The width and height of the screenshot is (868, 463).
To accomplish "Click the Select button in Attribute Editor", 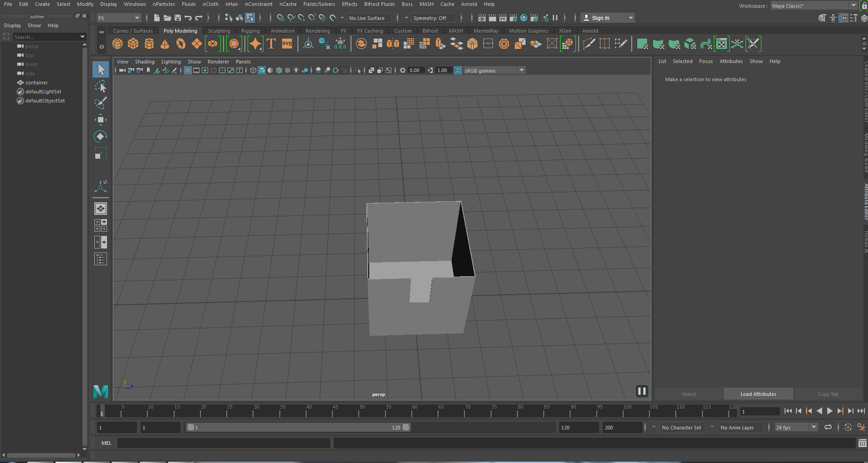I will pos(688,394).
